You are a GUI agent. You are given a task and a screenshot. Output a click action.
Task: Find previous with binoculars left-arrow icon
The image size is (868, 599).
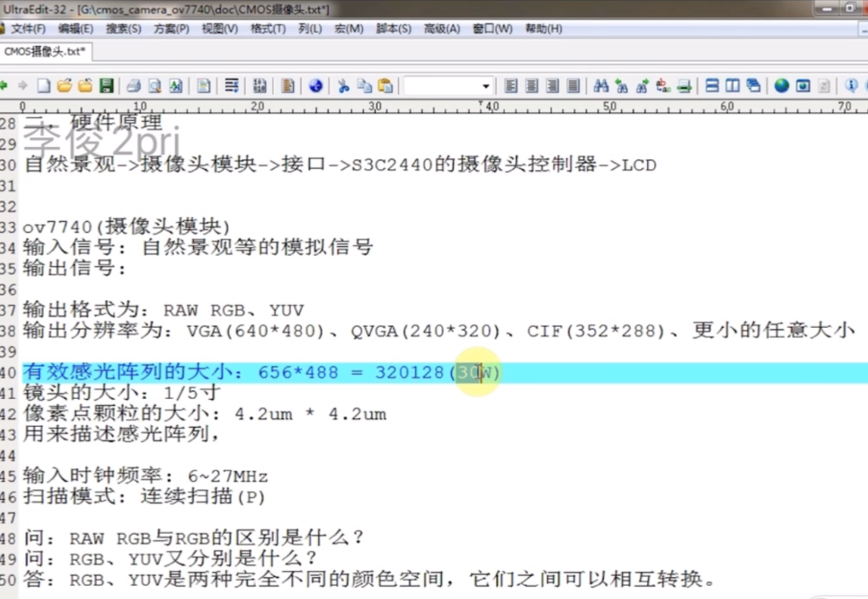pyautogui.click(x=622, y=86)
